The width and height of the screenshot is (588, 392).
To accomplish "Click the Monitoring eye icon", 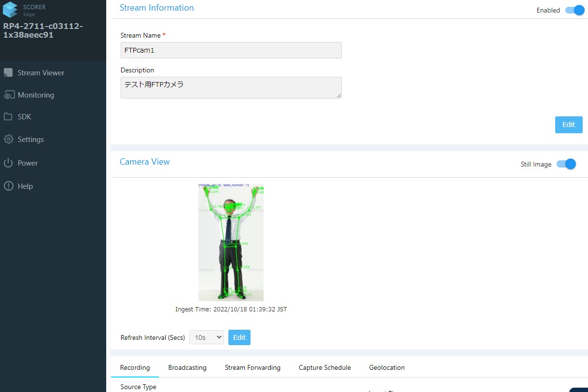I will coord(8,95).
